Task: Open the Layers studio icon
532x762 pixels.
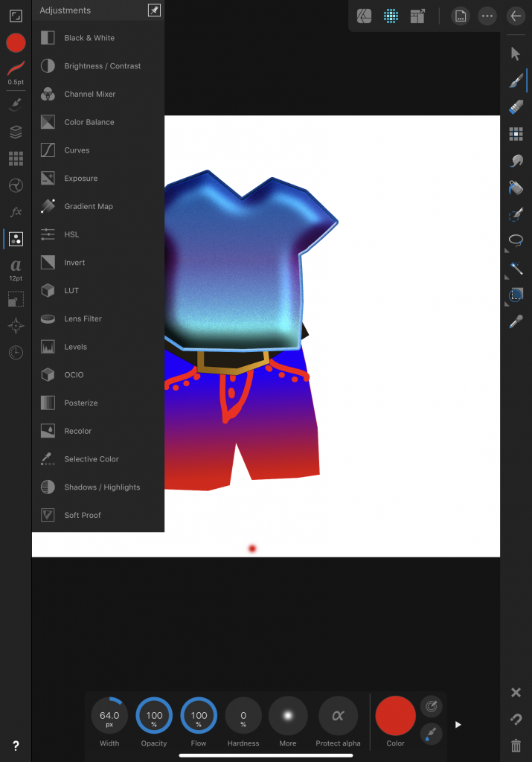Action: [16, 132]
